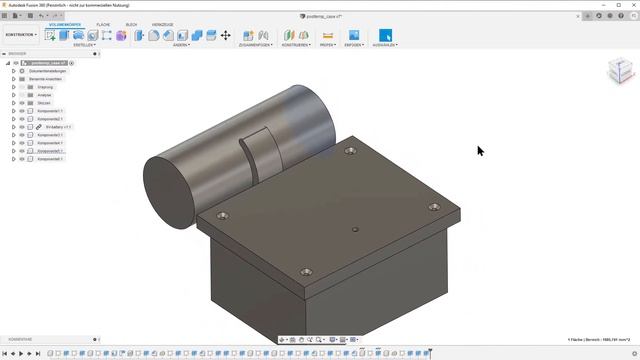Click the ViewCube in viewport corner
640x360 pixels.
tap(620, 71)
